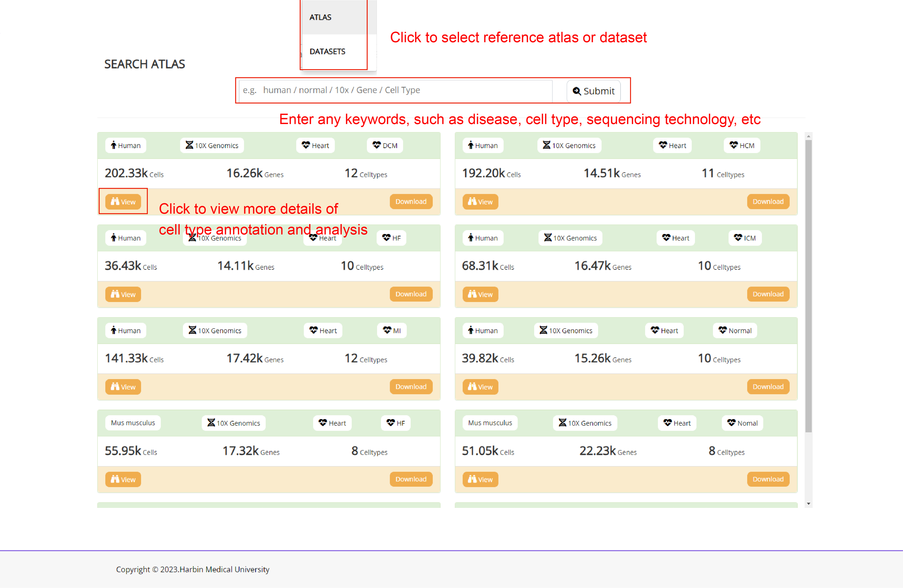Screen dimensions: 903x588
Task: Click the person icon on the first Human tag
Action: tap(114, 145)
